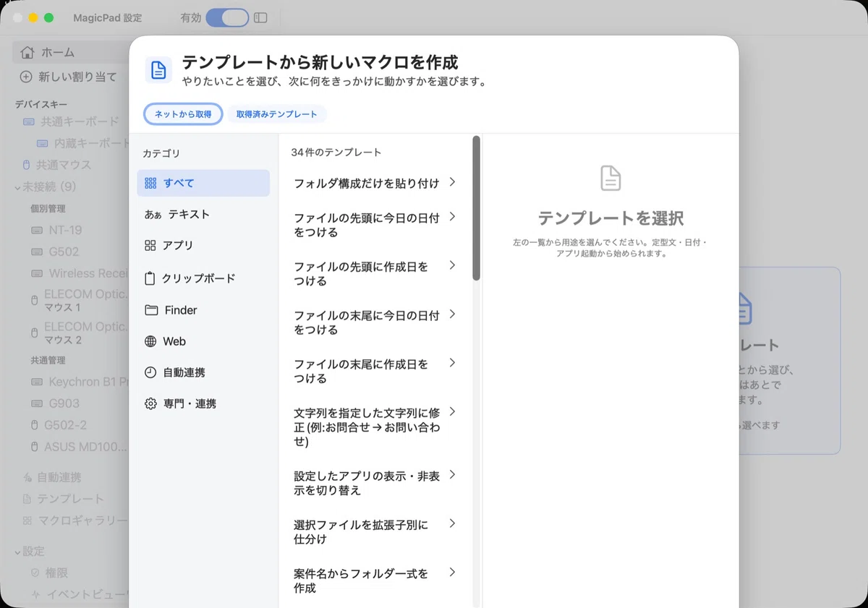Select the ネットから取得 tab

(183, 114)
